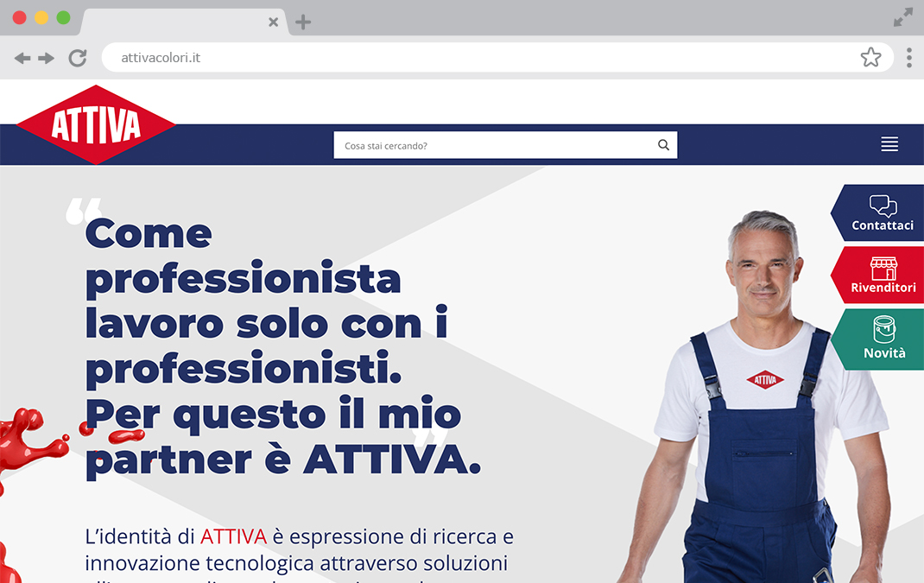924x583 pixels.
Task: Open the Contattaci side tab
Action: (877, 212)
